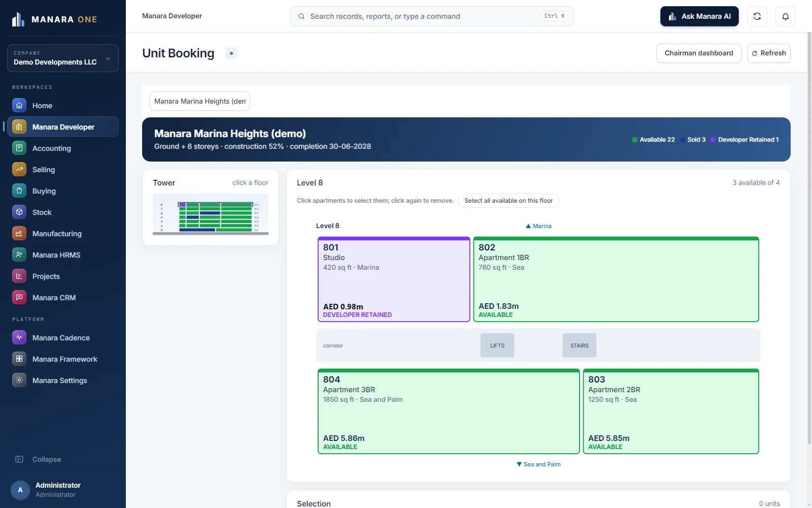Image resolution: width=812 pixels, height=508 pixels.
Task: Open the Home workspace icon
Action: (19, 106)
